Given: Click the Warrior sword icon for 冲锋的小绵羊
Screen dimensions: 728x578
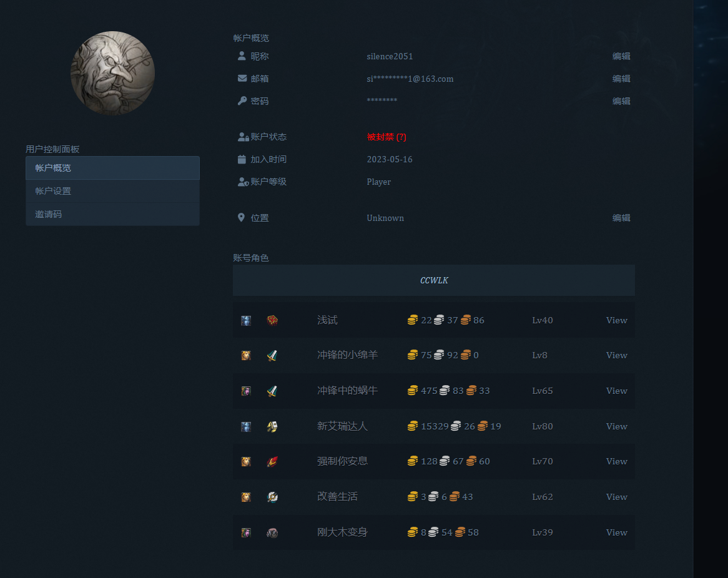Looking at the screenshot, I should tap(272, 356).
